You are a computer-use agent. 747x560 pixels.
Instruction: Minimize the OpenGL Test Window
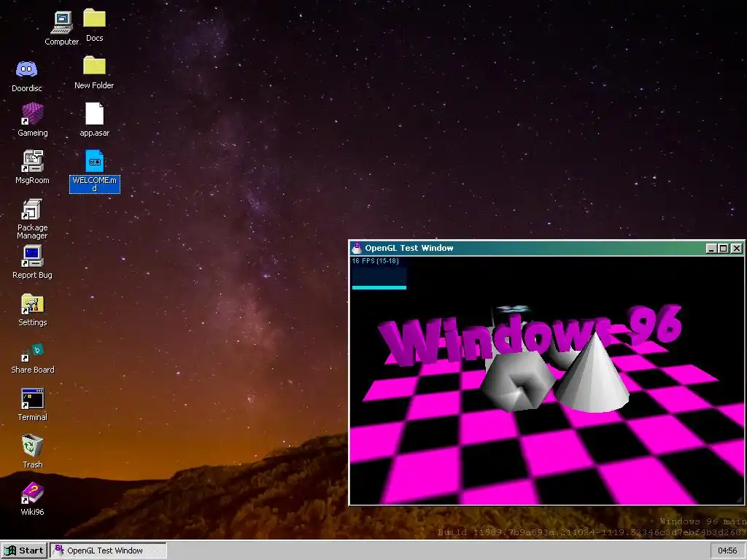(x=711, y=248)
